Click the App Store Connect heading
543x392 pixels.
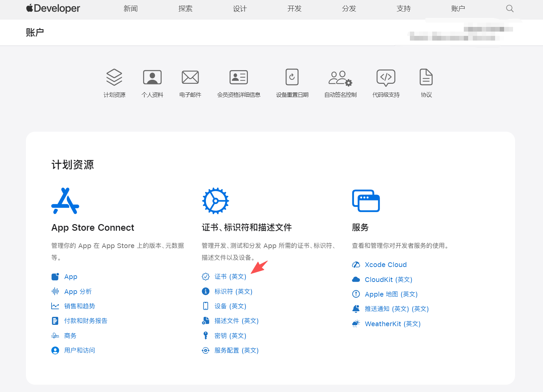(x=93, y=227)
